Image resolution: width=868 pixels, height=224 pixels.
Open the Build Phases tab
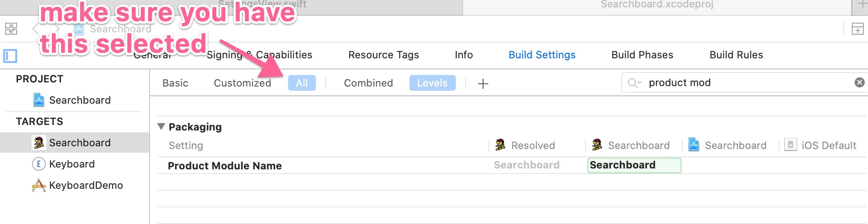point(642,55)
